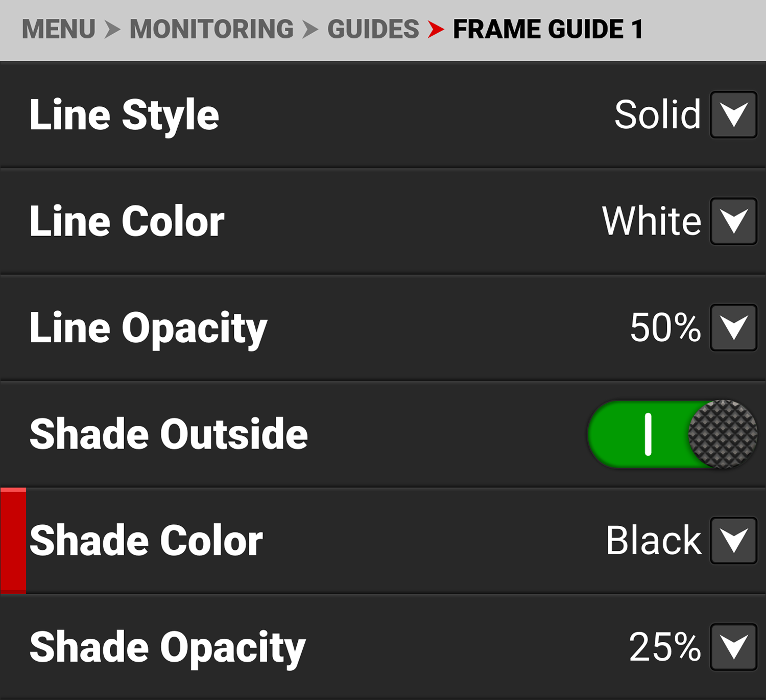Image resolution: width=766 pixels, height=700 pixels.
Task: Select the Line Style row label
Action: tap(124, 115)
